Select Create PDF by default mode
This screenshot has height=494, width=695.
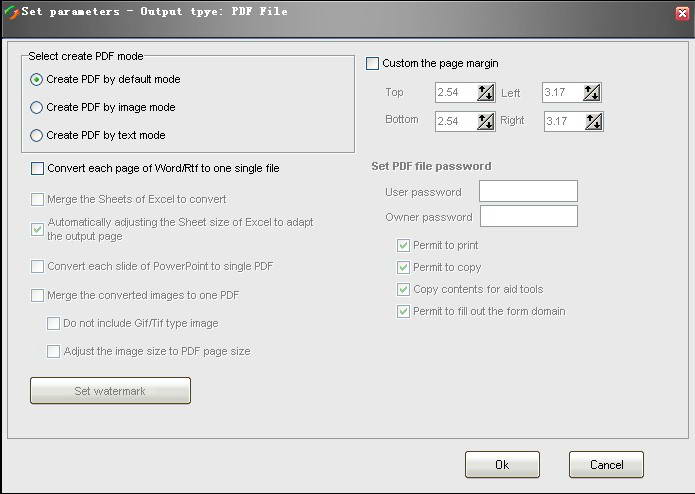point(37,79)
